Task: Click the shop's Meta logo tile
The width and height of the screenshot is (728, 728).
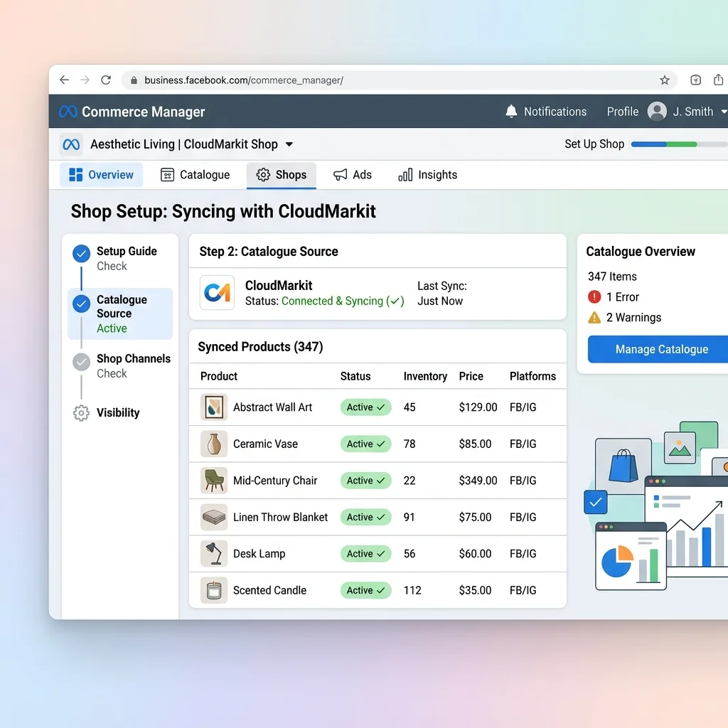Action: tap(71, 144)
